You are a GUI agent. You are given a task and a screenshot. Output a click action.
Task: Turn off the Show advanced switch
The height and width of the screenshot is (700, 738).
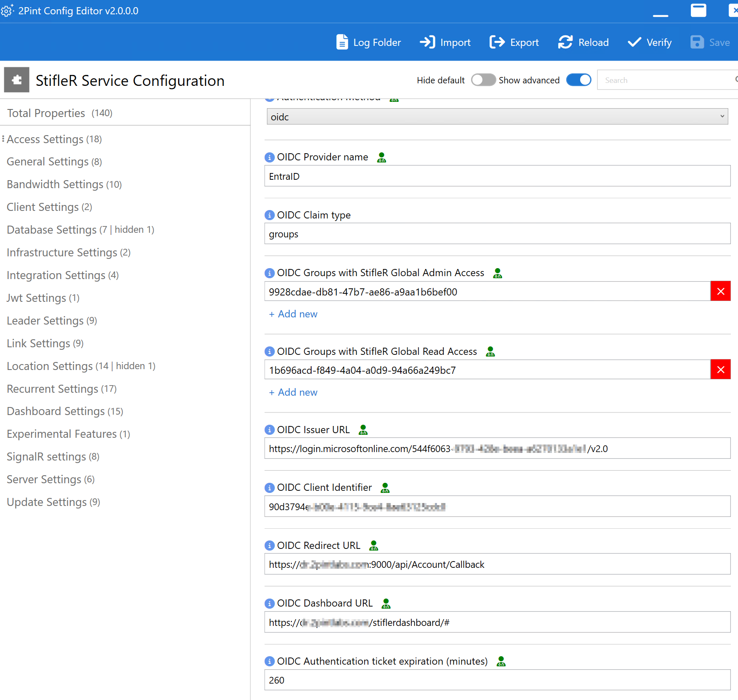(x=579, y=80)
